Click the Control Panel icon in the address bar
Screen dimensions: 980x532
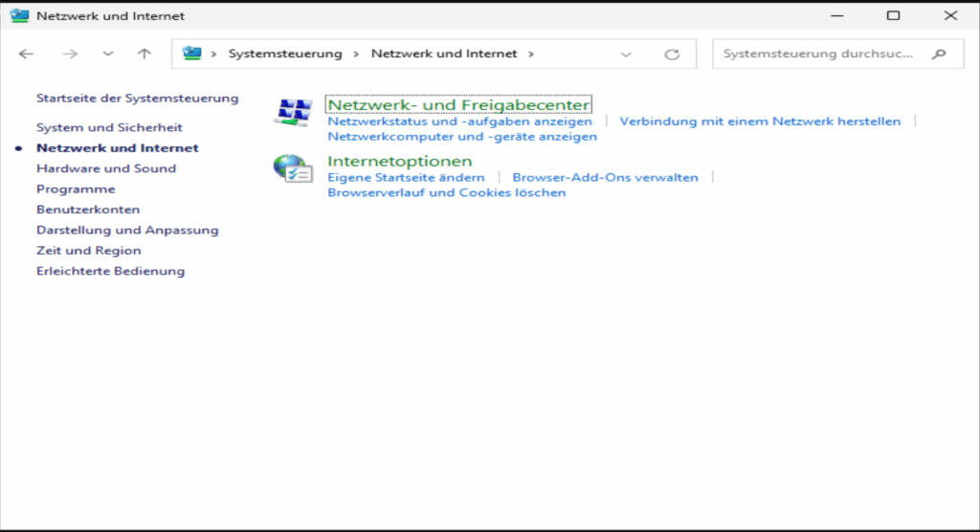coord(191,54)
